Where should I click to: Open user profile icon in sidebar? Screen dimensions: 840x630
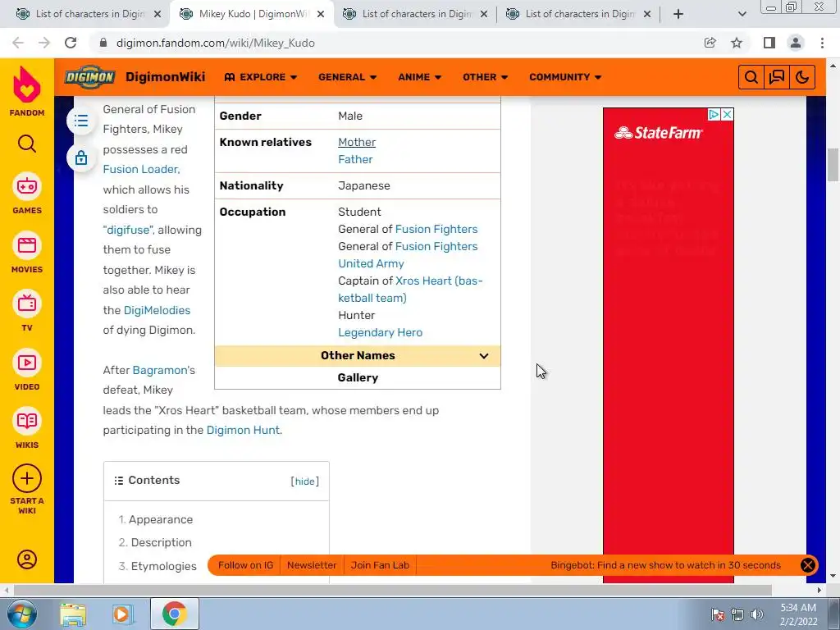(27, 559)
